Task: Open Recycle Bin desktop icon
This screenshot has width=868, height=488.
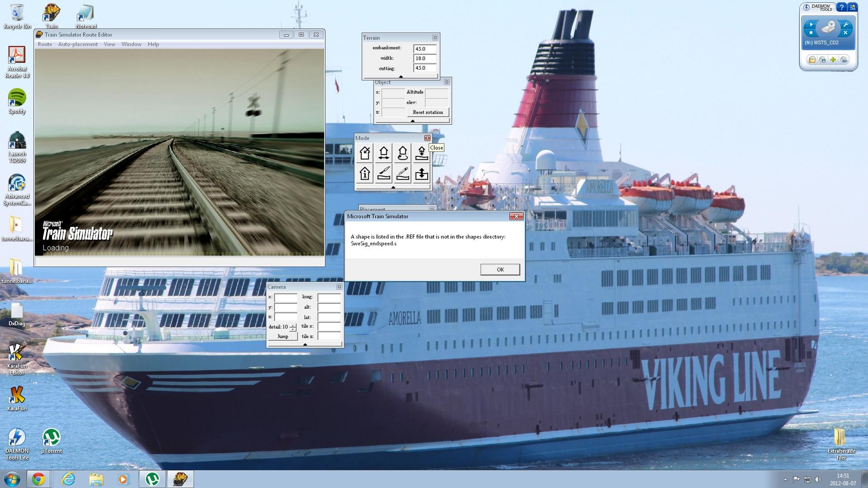Action: click(17, 16)
